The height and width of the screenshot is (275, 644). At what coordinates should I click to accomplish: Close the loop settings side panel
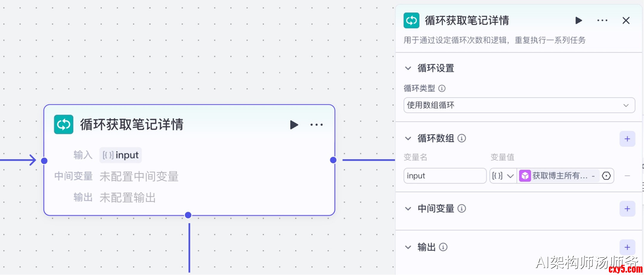[626, 21]
